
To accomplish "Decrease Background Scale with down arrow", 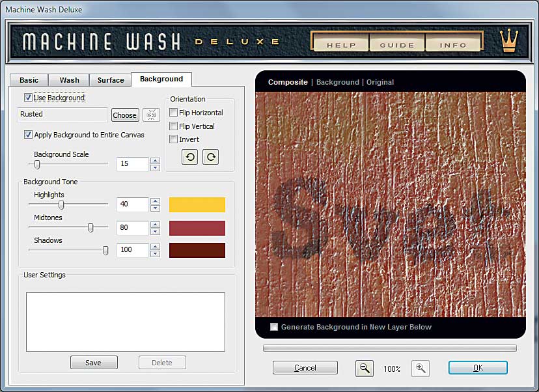I will click(156, 167).
